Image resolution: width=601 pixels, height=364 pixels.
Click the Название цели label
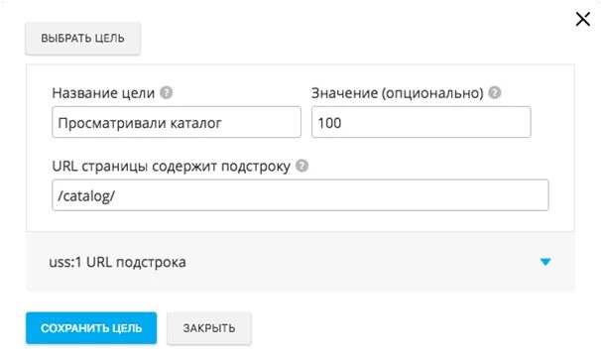point(103,92)
